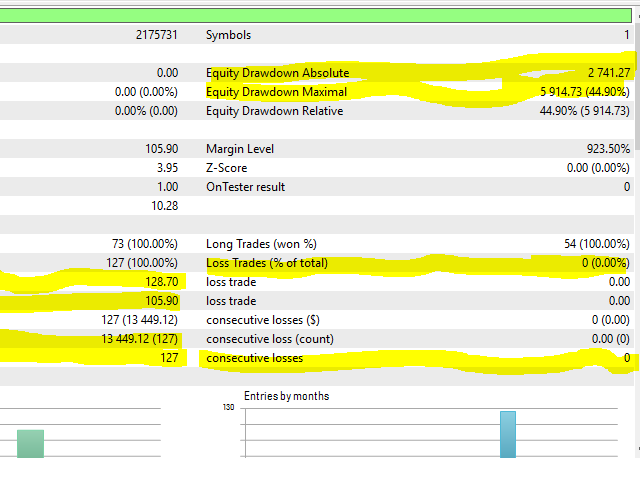Click the 2175731 value
The height and width of the screenshot is (480, 640).
pos(157,35)
